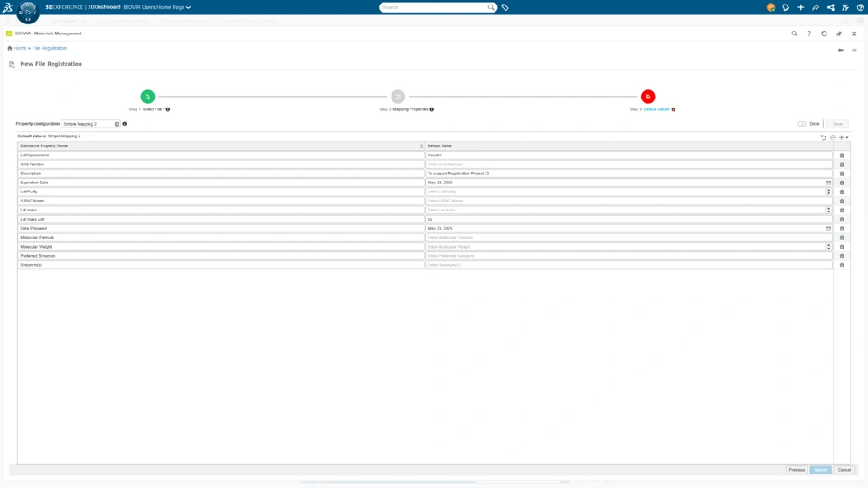This screenshot has width=868, height=488.
Task: Open Property configuration dropdown
Action: [117, 124]
